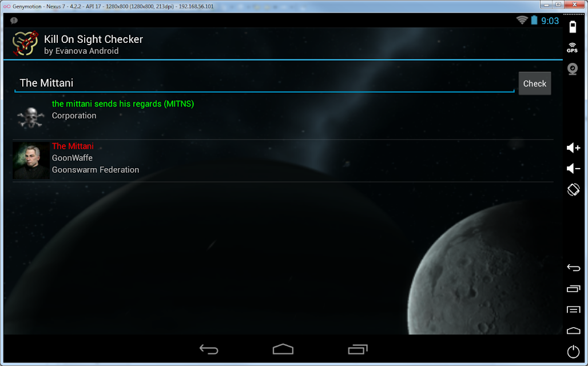Open the Genymotion webcam widget

click(572, 69)
